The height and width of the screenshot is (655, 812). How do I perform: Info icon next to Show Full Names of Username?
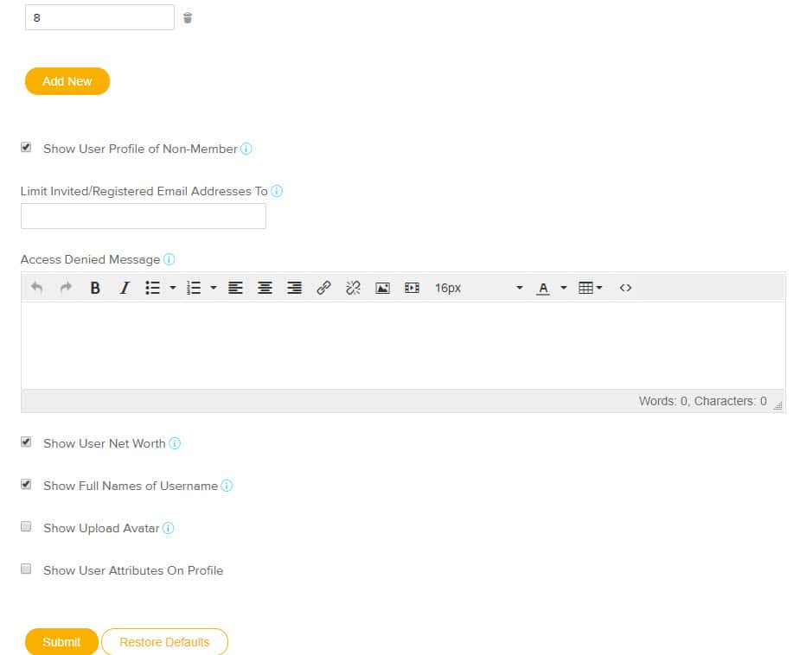227,486
